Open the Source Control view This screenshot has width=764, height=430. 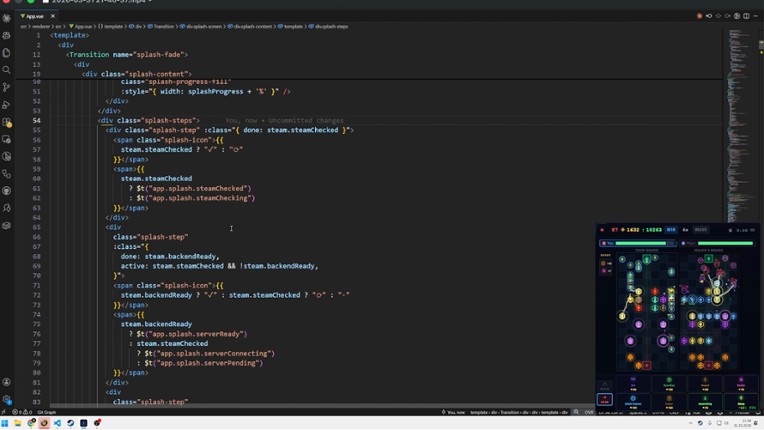click(x=7, y=87)
